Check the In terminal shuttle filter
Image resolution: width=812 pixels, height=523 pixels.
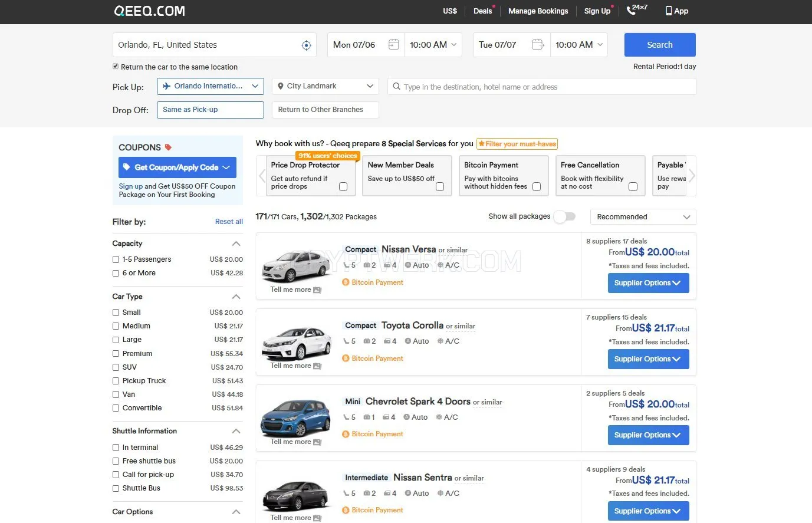click(116, 448)
